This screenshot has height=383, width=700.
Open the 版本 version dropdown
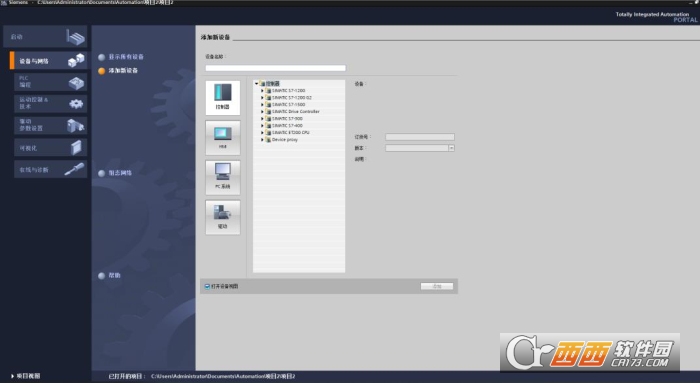click(x=451, y=148)
